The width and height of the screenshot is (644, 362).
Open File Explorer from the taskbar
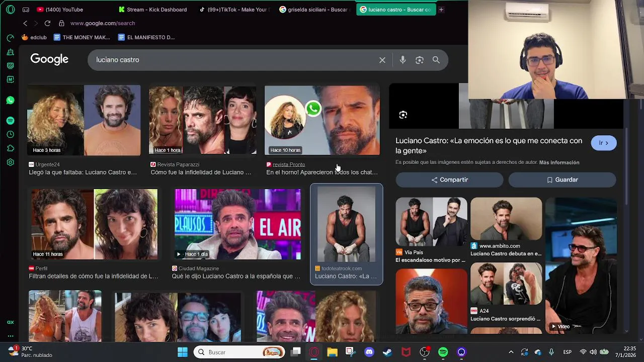pyautogui.click(x=332, y=352)
